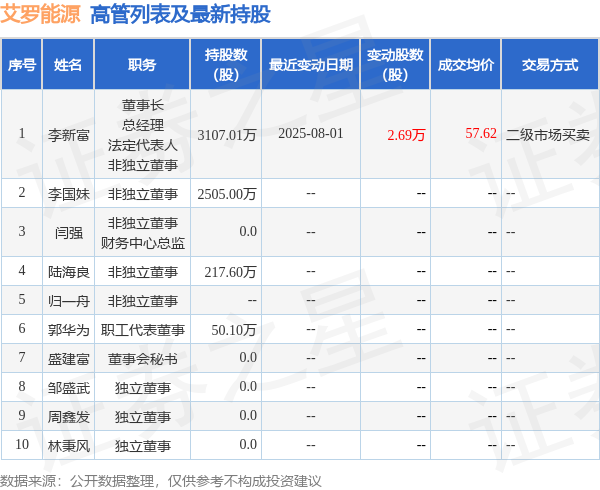
Task: Click the name 归一舟
Action: tap(68, 301)
